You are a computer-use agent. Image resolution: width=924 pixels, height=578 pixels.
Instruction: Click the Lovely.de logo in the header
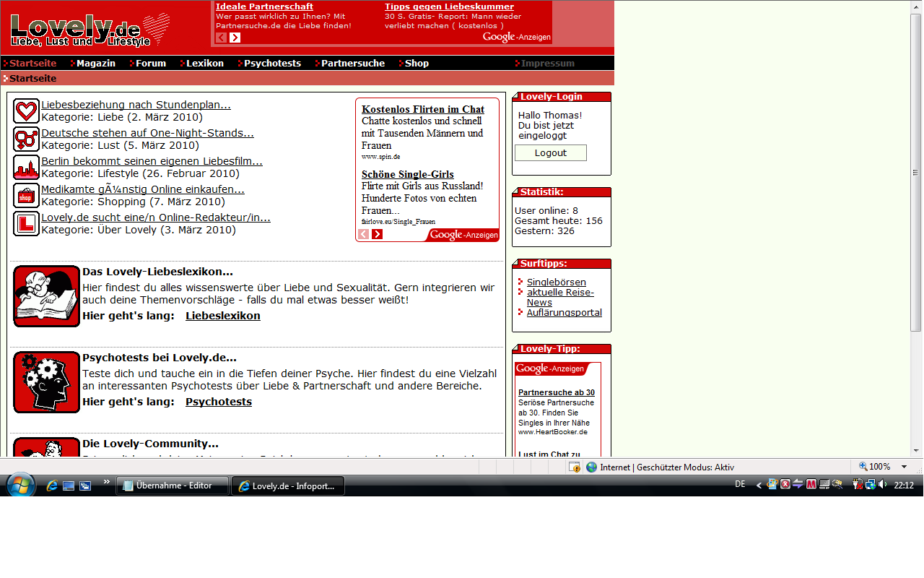click(90, 30)
